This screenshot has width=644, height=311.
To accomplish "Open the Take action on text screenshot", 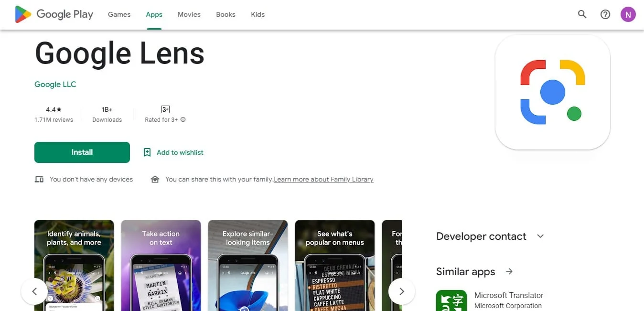I will coord(161,266).
